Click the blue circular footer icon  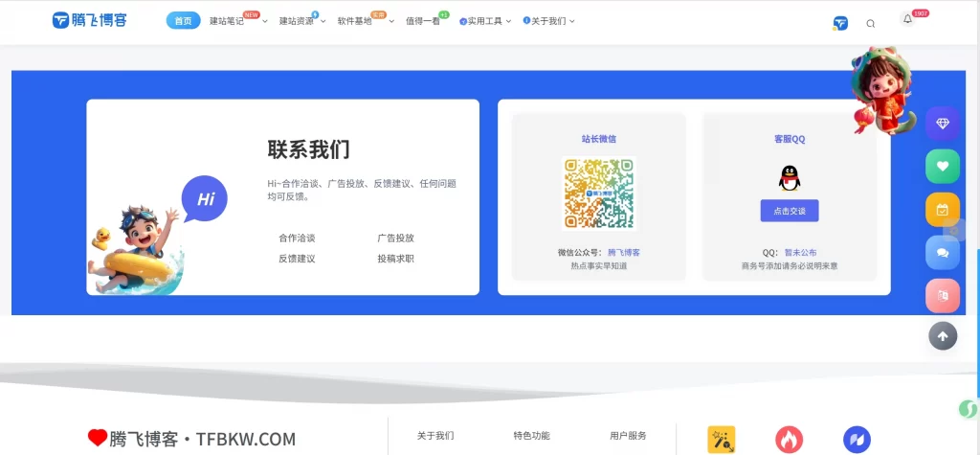[857, 440]
